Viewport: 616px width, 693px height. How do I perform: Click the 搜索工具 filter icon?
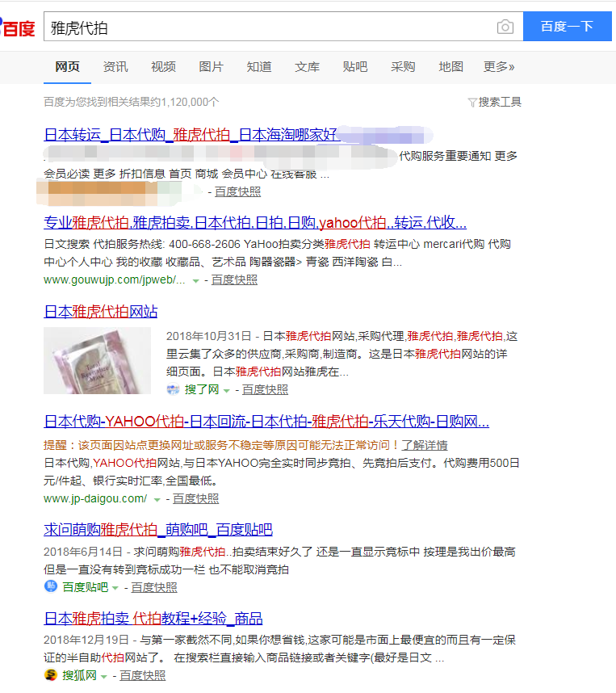coord(472,103)
